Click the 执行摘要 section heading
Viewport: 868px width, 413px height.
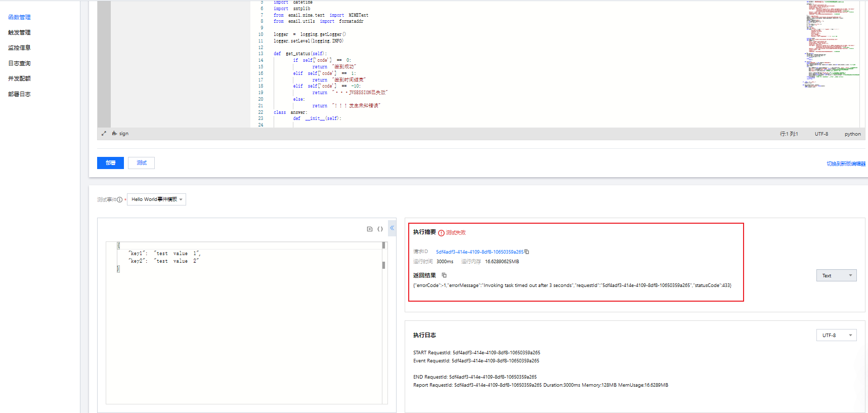point(424,232)
